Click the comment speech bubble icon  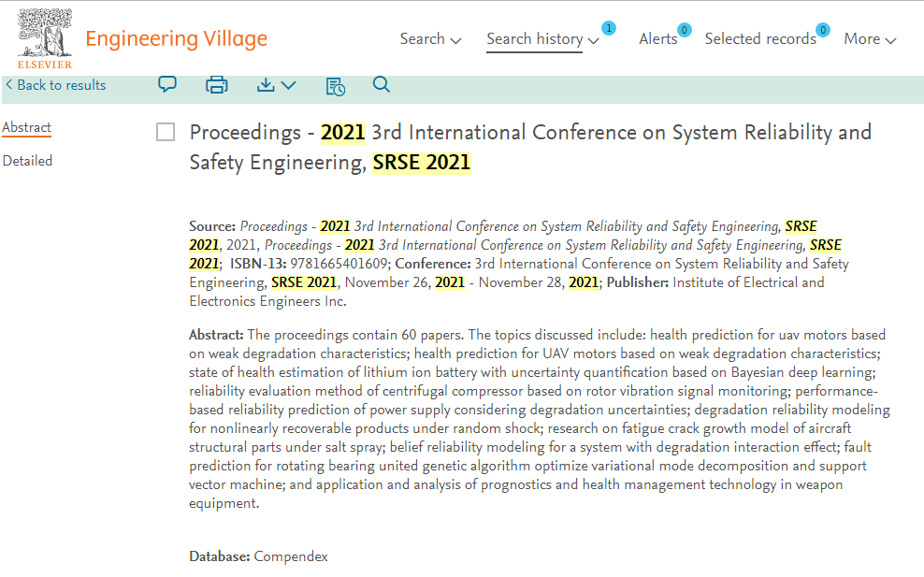coord(167,85)
